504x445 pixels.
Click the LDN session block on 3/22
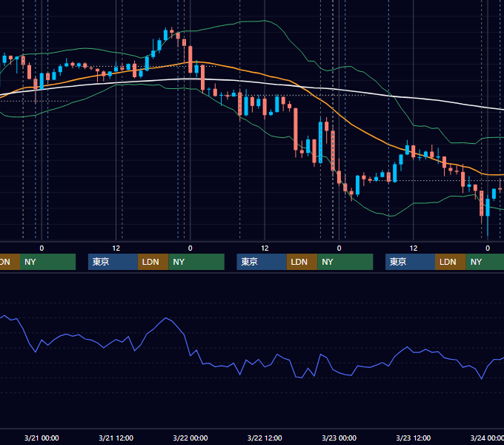(302, 262)
